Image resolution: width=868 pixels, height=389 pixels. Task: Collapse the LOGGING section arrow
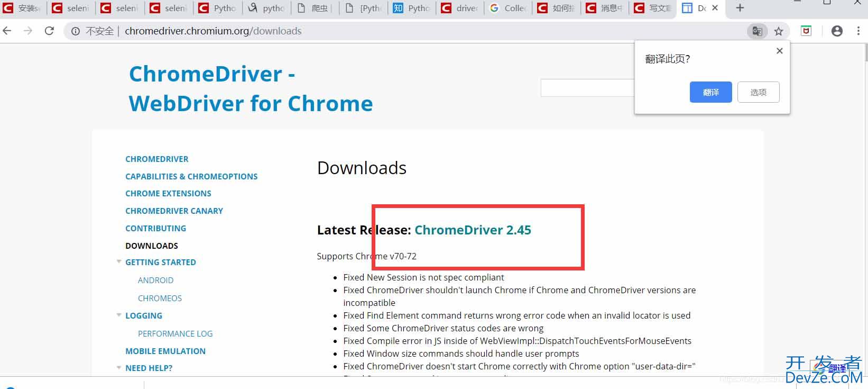119,315
